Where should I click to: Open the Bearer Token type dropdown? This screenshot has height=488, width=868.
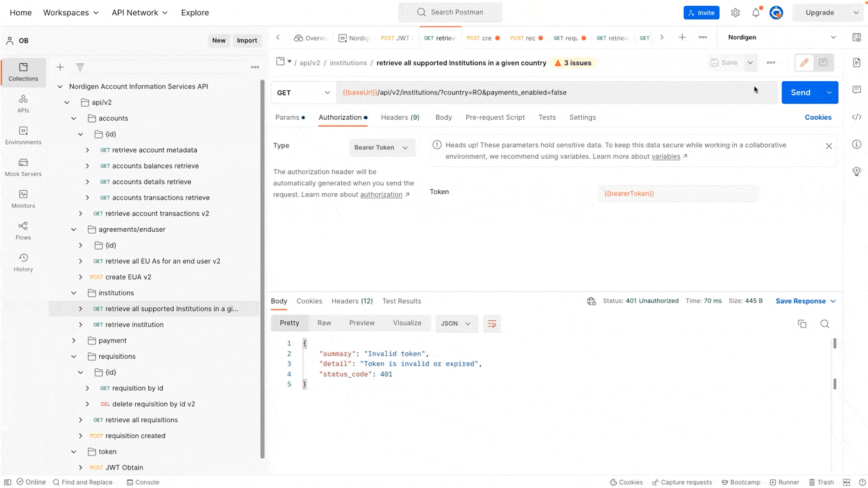tap(381, 148)
